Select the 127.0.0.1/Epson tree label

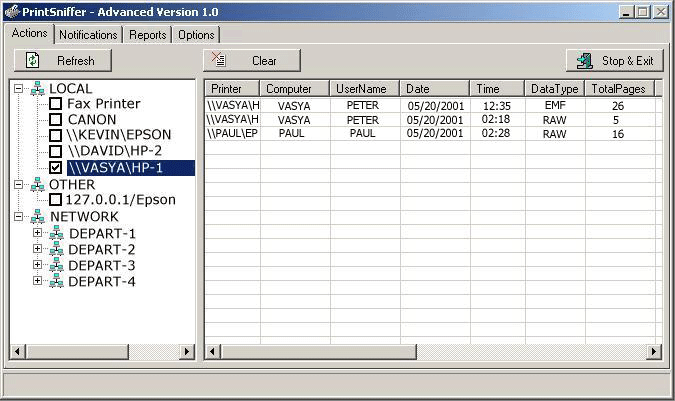[121, 200]
